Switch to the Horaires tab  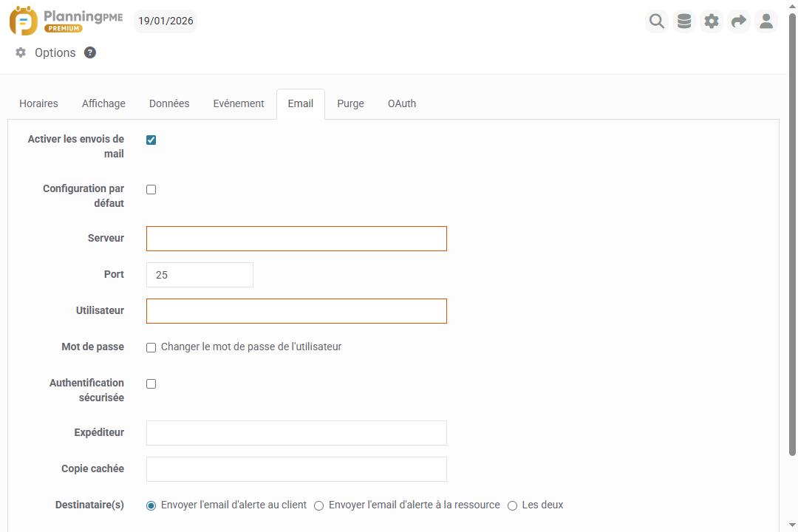tap(38, 104)
